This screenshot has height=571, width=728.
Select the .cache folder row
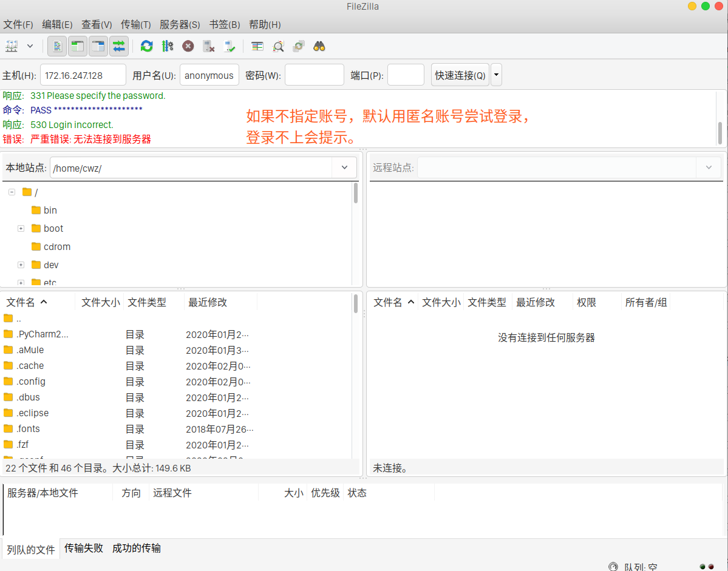pyautogui.click(x=177, y=366)
